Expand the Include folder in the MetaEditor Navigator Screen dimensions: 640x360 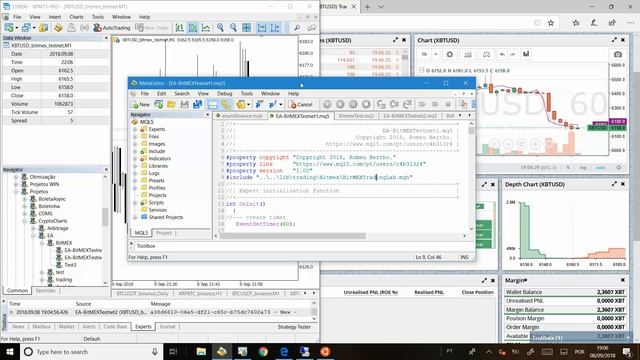(135, 151)
